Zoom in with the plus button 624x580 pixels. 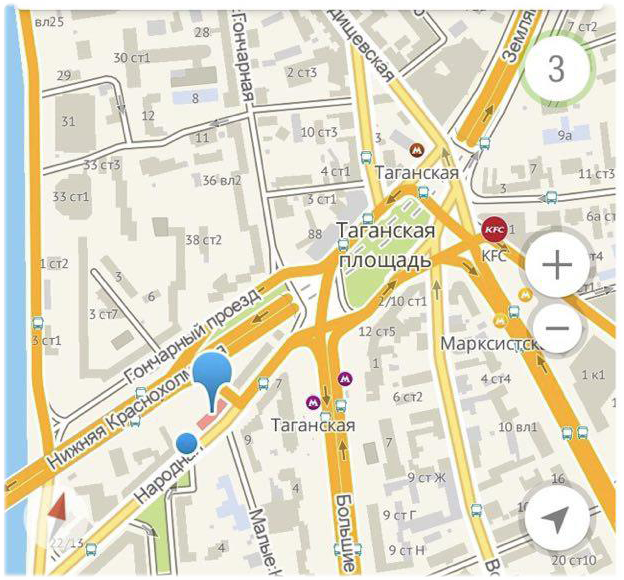tap(557, 265)
